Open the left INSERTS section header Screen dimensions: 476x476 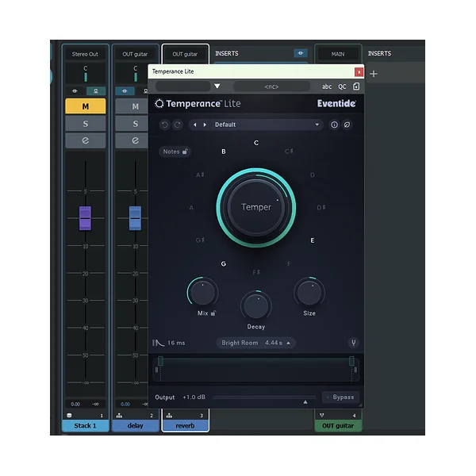227,53
